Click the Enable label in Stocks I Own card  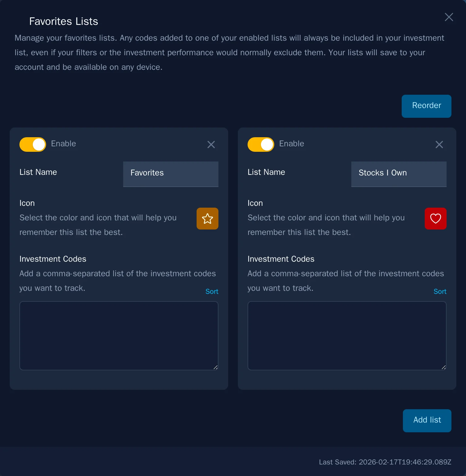coord(292,144)
